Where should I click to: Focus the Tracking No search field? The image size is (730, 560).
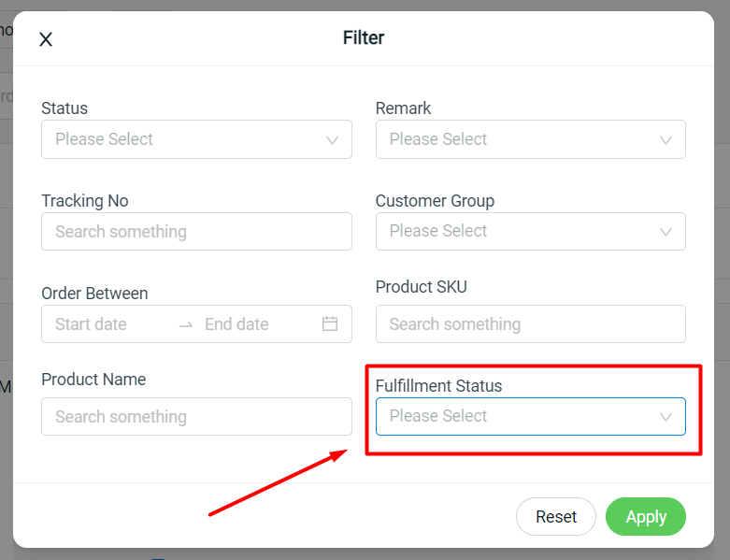(196, 231)
